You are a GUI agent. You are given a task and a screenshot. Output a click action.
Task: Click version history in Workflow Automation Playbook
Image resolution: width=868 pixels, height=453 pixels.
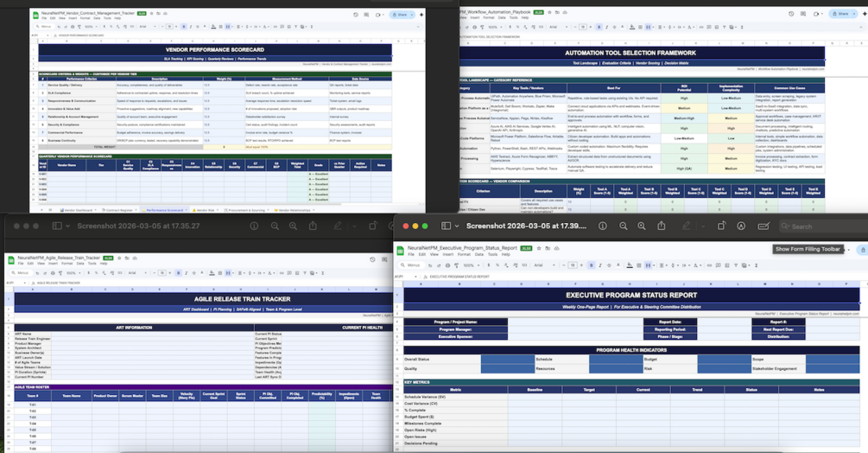pos(791,14)
